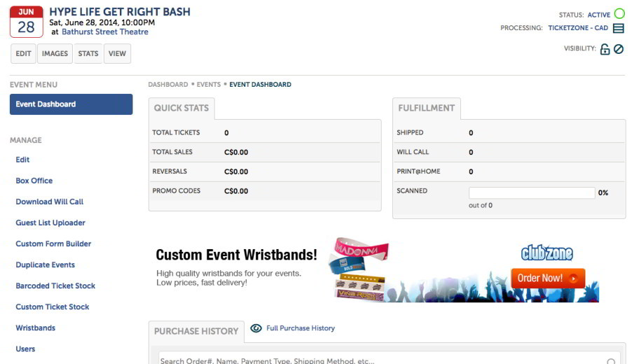The image size is (639, 364).
Task: Click the visibility blocked circle icon
Action: [619, 49]
